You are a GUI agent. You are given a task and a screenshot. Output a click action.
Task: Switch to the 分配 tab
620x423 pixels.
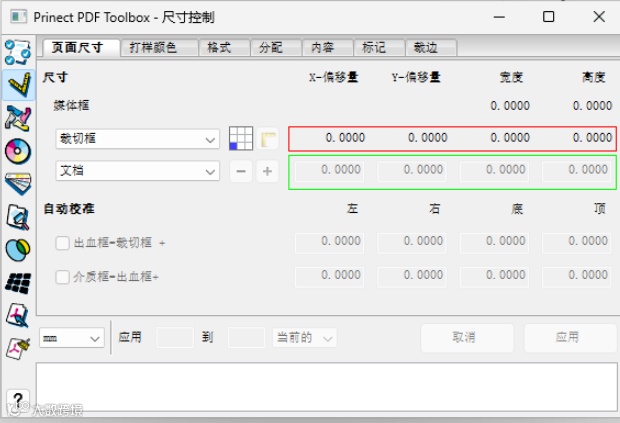tap(276, 48)
